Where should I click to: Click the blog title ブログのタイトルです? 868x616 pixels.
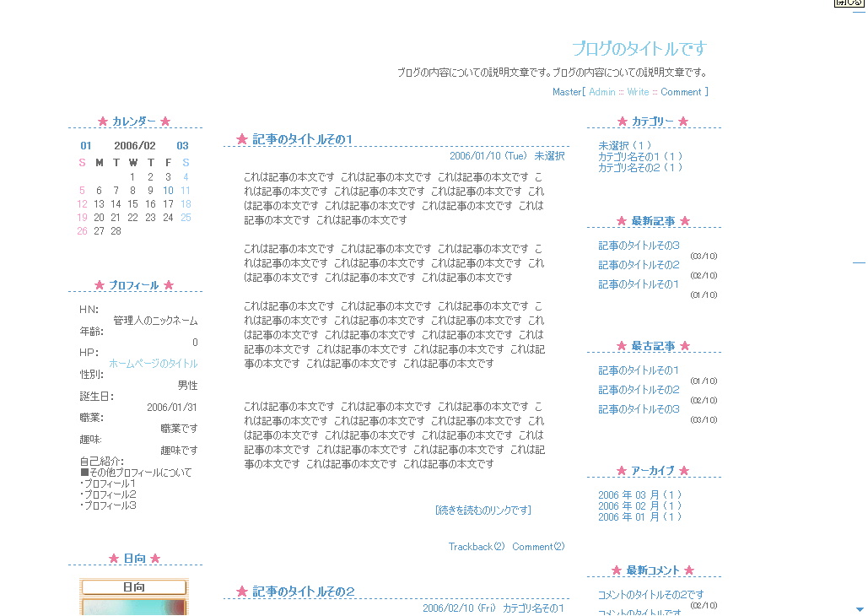[x=639, y=49]
